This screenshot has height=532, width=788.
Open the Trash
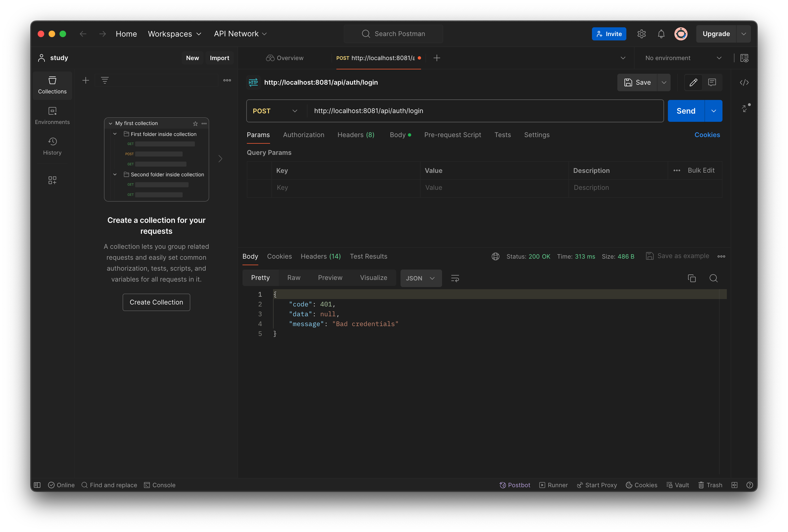tap(710, 485)
